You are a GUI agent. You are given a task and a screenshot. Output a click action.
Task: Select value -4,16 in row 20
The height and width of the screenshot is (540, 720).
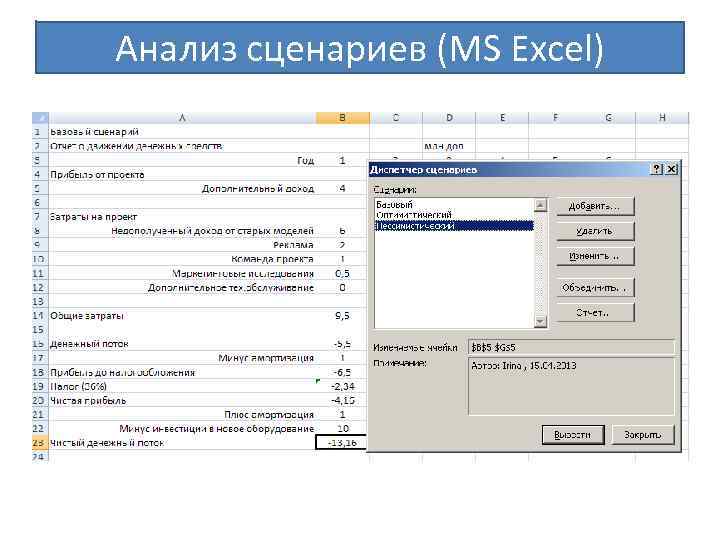[343, 400]
